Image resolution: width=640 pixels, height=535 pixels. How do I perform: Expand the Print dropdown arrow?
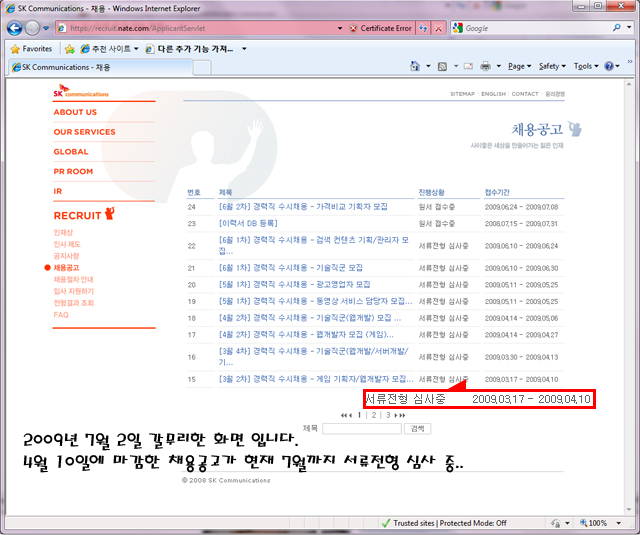pos(498,66)
